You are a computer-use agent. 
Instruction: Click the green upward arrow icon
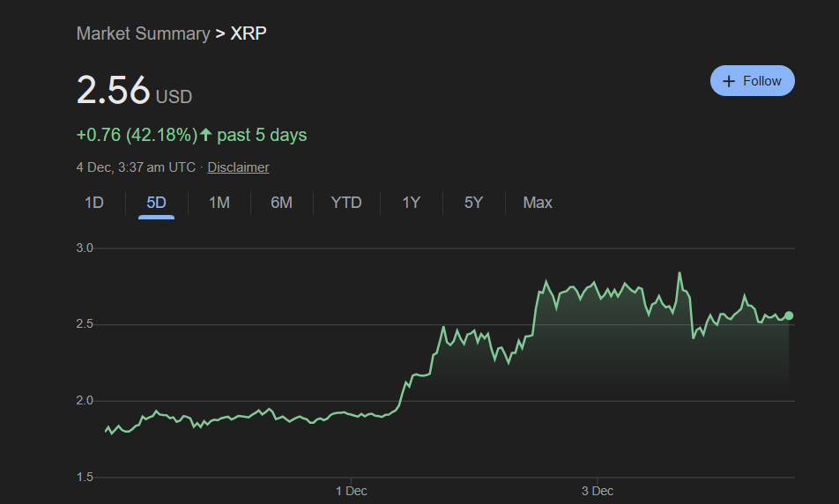click(x=206, y=135)
